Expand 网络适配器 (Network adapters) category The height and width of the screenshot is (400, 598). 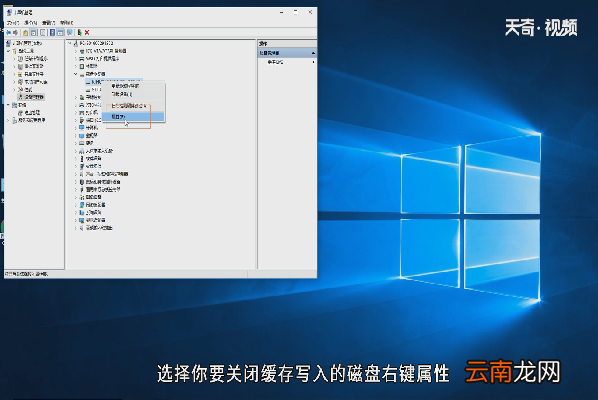(76, 205)
